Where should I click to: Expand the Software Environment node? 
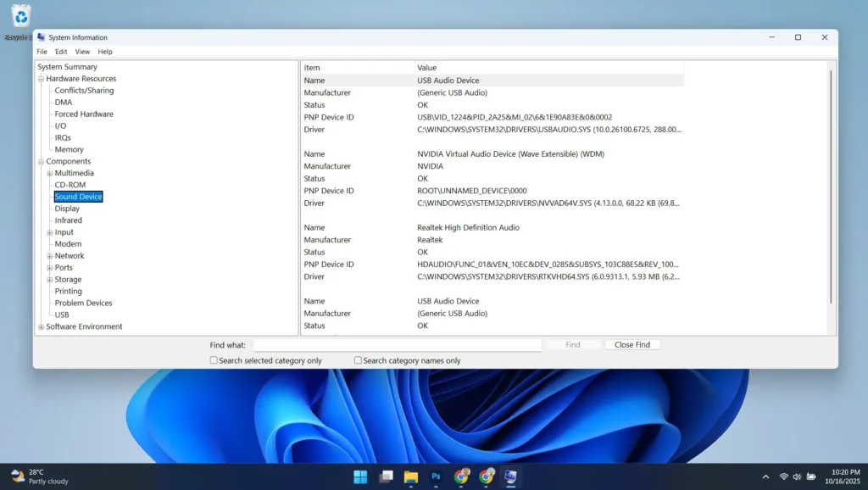41,327
